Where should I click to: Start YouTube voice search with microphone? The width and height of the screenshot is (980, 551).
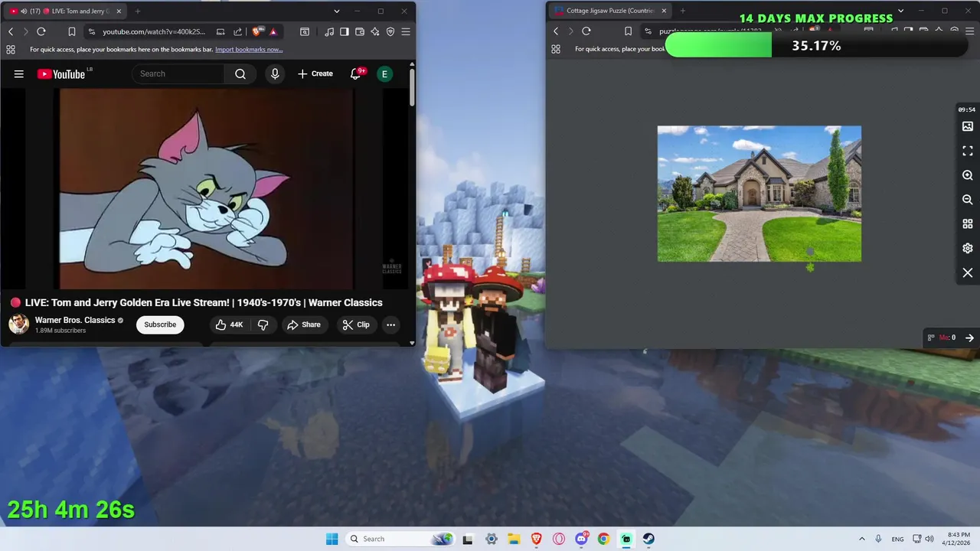pyautogui.click(x=275, y=73)
